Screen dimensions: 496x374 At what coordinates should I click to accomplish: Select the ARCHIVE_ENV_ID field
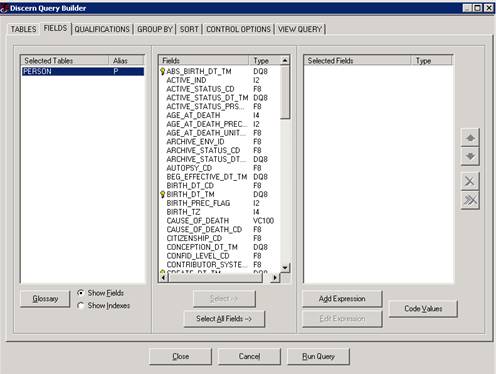(195, 142)
